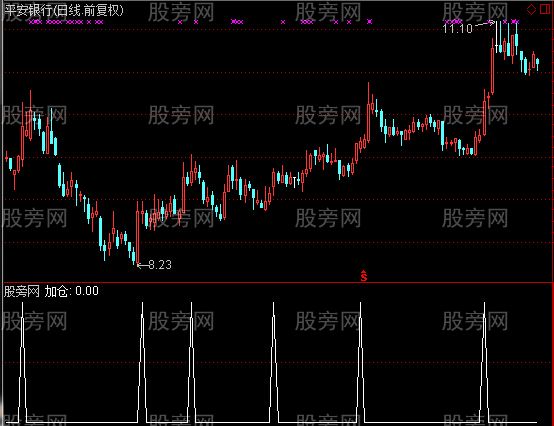Viewport: 554px width, 426px height.
Task: Click the 加仓: 0.00 indicator value
Action: pos(72,291)
